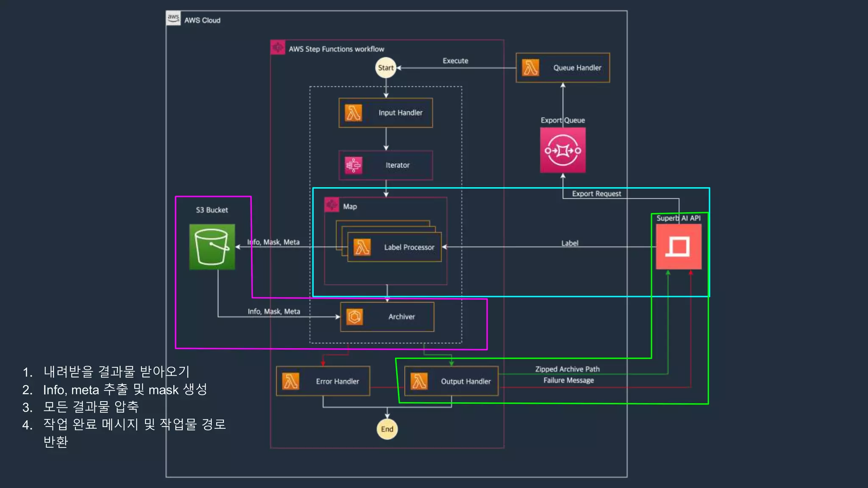
Task: Click the red Superb AI API icon
Action: pyautogui.click(x=679, y=247)
